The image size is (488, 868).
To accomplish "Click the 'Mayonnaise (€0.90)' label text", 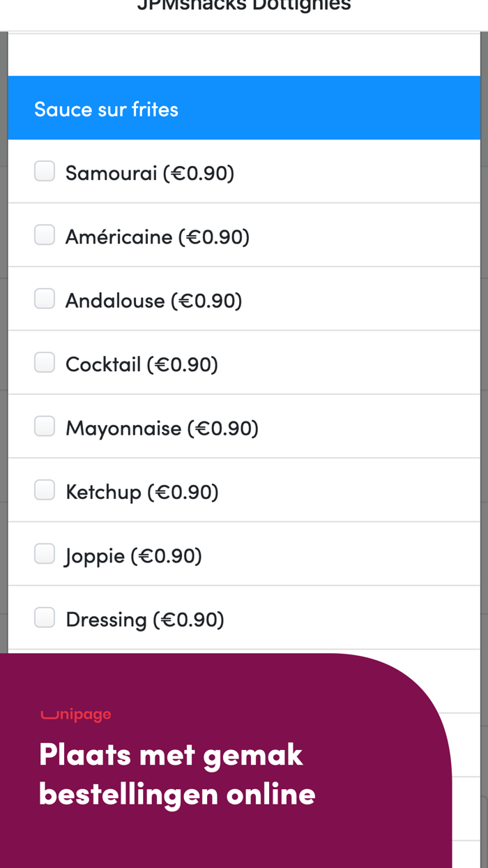I will (162, 428).
